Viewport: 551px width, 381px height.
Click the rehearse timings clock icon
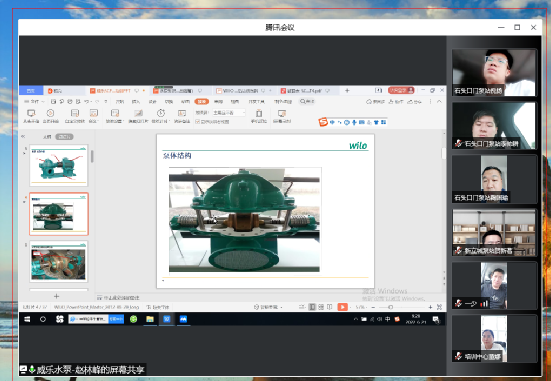(x=161, y=113)
